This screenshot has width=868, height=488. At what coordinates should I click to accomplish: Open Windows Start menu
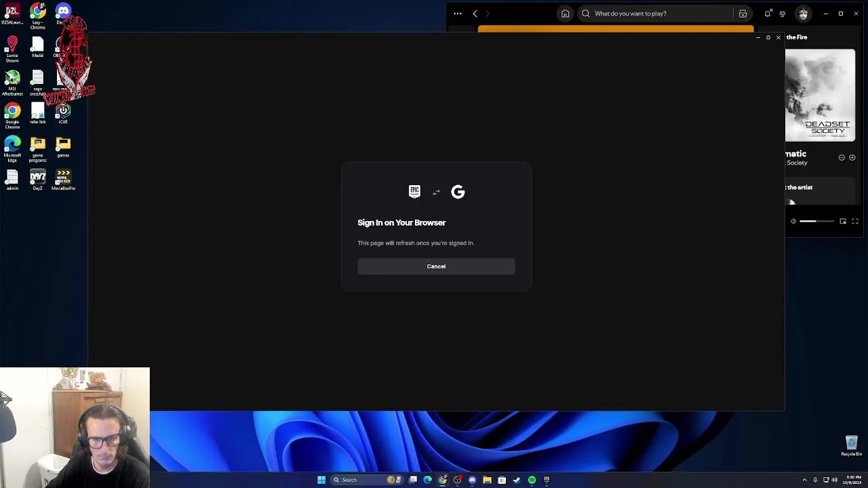point(321,480)
